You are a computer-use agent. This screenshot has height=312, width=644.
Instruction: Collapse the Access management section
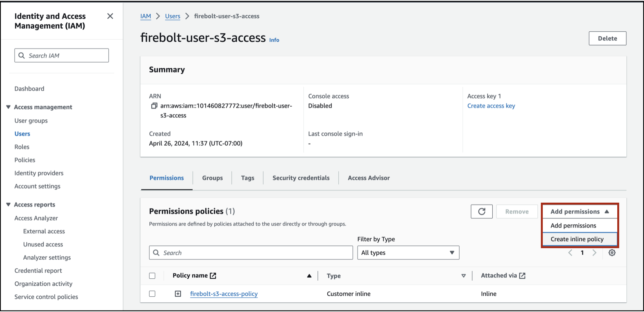8,107
